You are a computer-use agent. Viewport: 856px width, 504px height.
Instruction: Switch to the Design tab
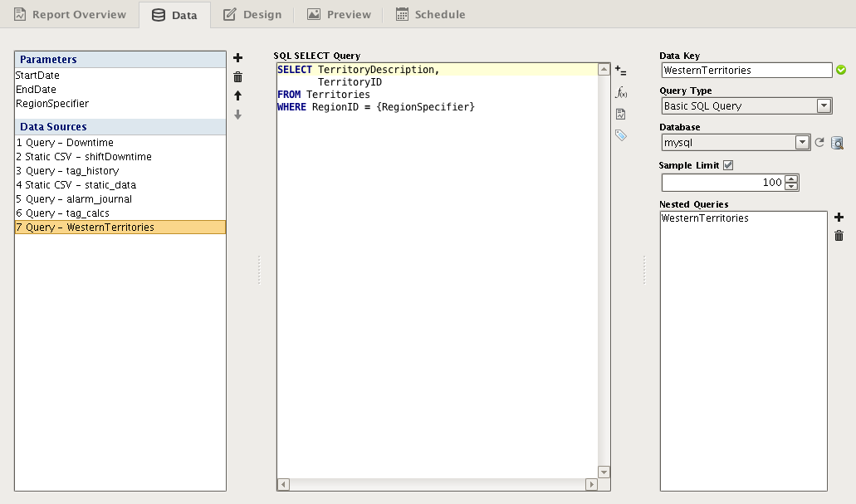[252, 14]
